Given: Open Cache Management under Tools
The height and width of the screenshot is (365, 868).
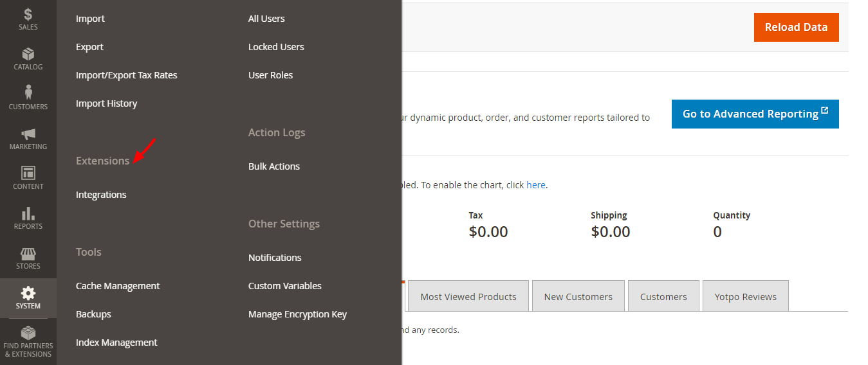Looking at the screenshot, I should pos(118,286).
